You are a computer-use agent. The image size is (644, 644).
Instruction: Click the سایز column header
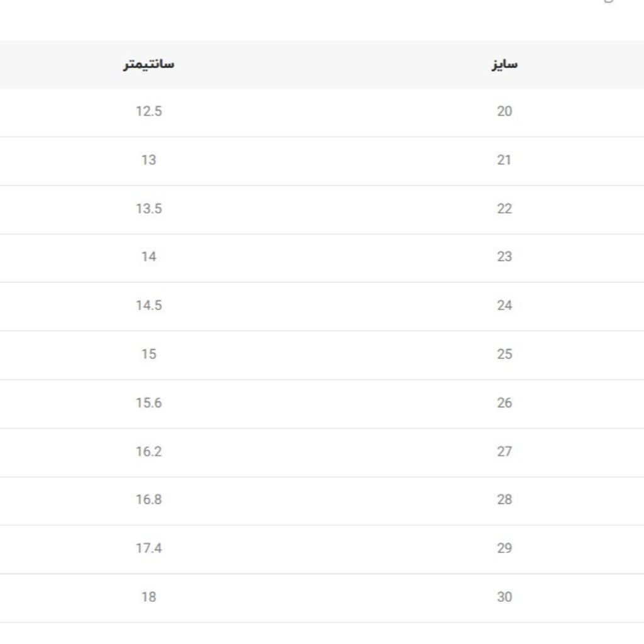pyautogui.click(x=504, y=64)
